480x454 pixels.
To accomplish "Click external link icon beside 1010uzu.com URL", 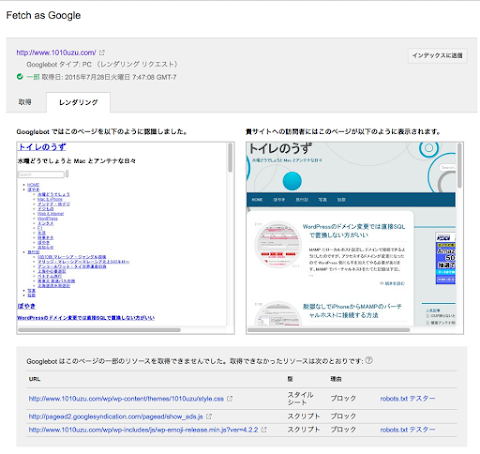I will 102,52.
